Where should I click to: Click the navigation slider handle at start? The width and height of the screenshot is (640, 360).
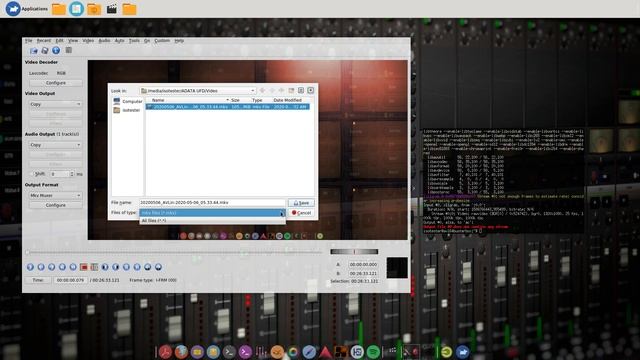pyautogui.click(x=27, y=252)
